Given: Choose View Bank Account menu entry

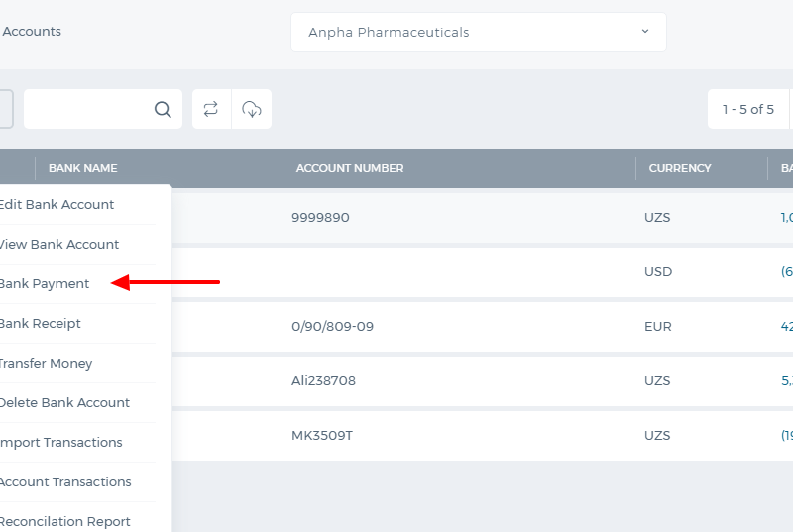Looking at the screenshot, I should coord(59,244).
